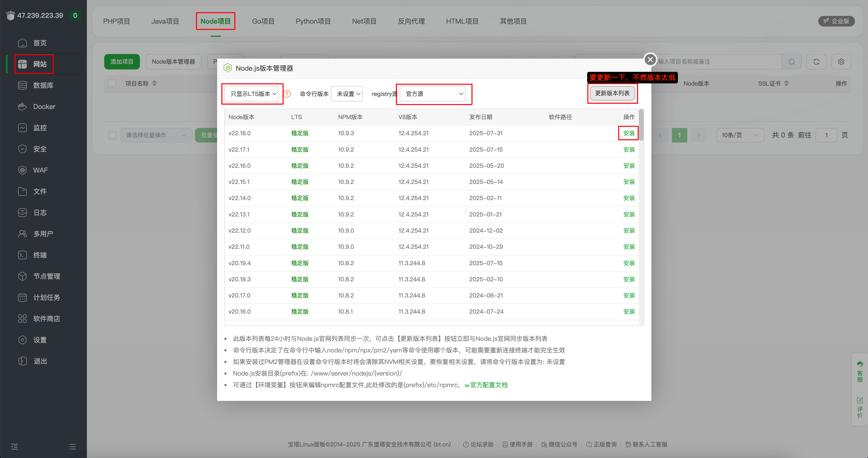Switch to the Go项目 tab
The height and width of the screenshot is (458, 868).
pos(263,21)
